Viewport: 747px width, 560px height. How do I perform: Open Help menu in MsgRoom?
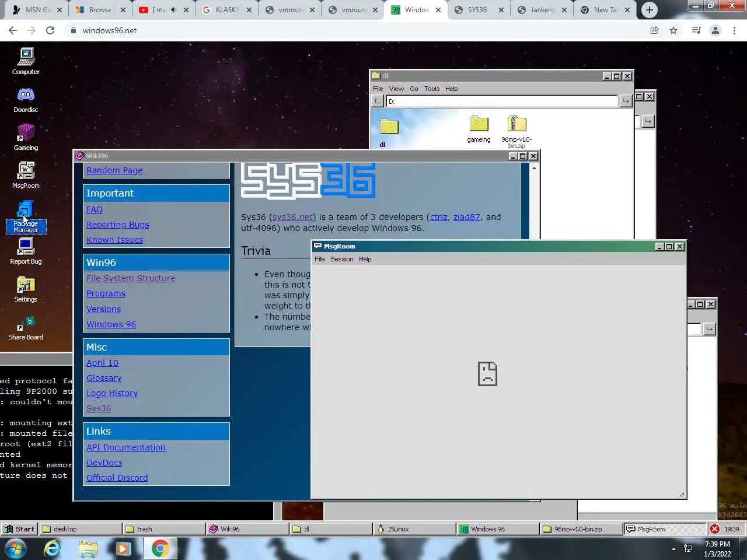(x=365, y=259)
